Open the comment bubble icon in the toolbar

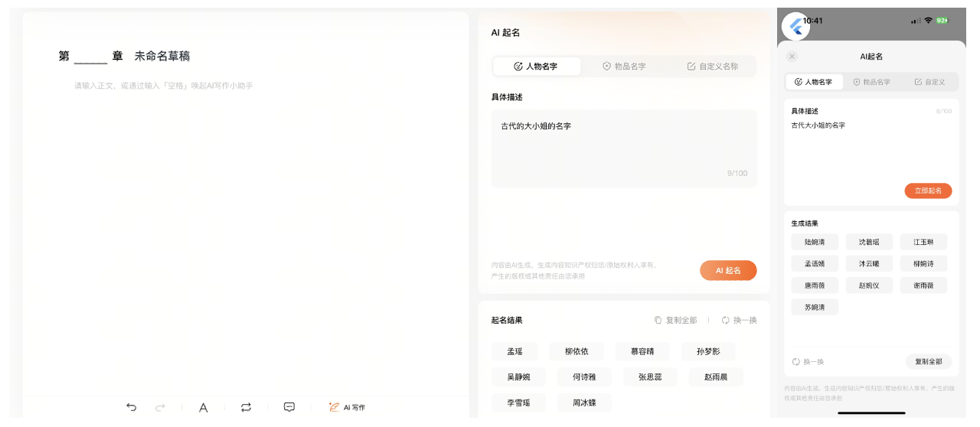click(289, 407)
